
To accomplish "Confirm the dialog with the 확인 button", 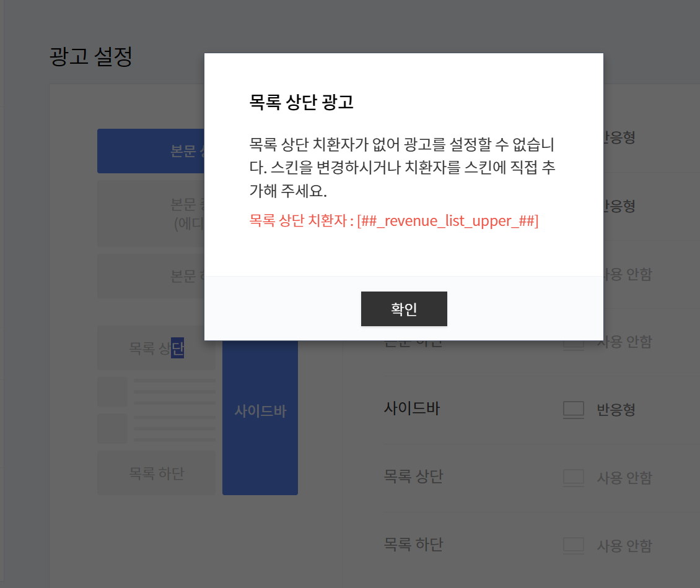I will click(403, 309).
